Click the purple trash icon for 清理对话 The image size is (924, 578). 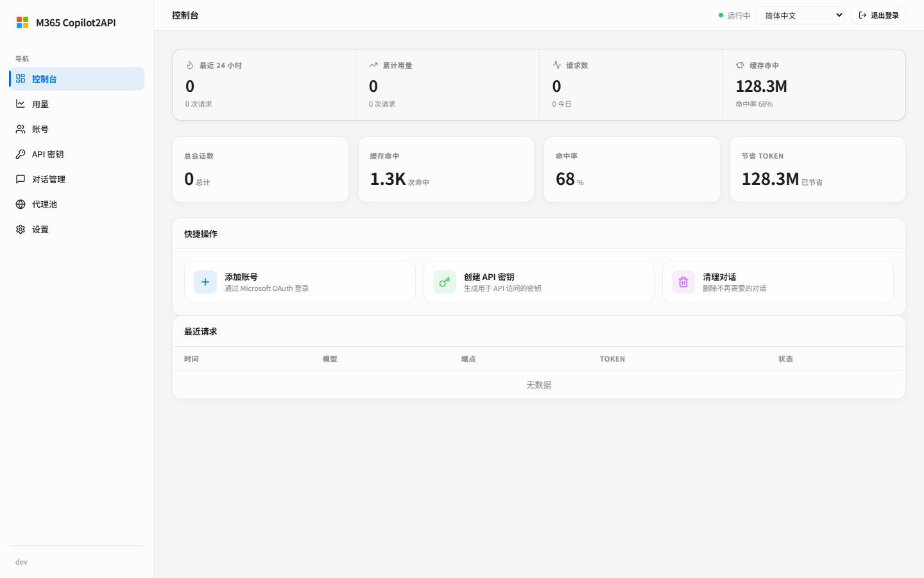pyautogui.click(x=683, y=282)
